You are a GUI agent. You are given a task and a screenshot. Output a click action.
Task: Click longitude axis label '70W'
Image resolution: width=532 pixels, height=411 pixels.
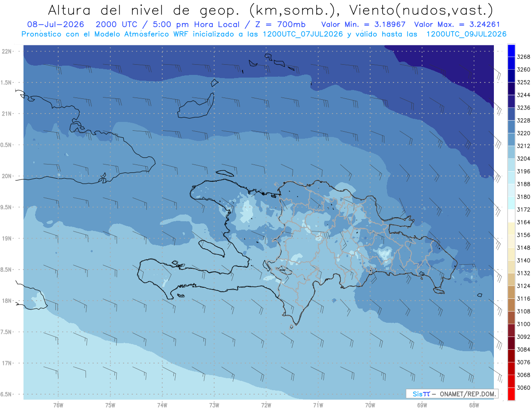370,405
